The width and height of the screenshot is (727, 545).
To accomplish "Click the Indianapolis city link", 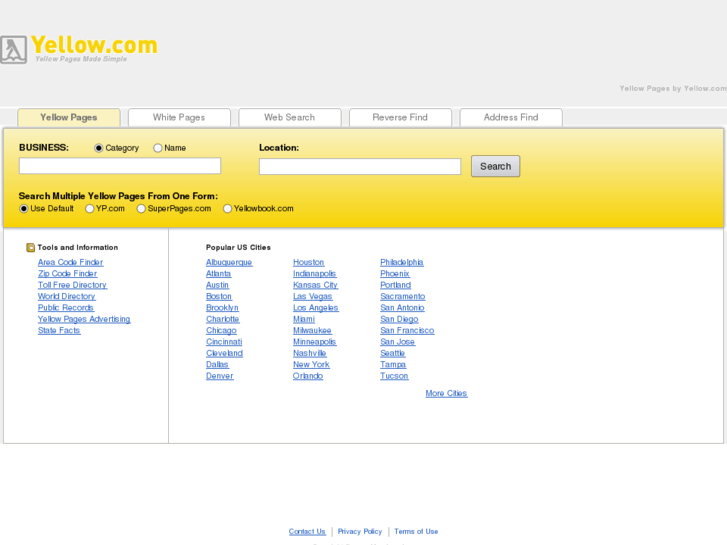I will pos(315,274).
